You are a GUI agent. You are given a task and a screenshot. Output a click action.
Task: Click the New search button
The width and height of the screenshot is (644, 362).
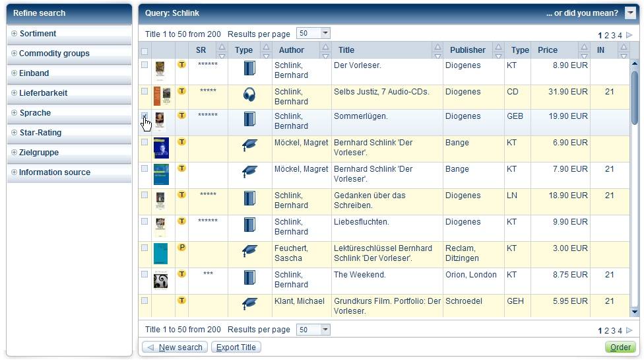click(x=175, y=347)
